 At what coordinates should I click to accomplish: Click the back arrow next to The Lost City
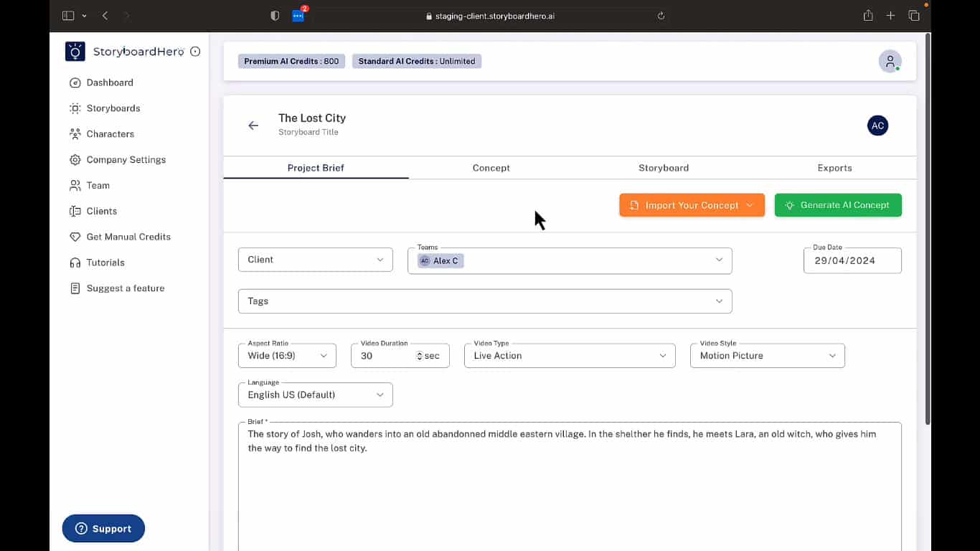pyautogui.click(x=253, y=126)
